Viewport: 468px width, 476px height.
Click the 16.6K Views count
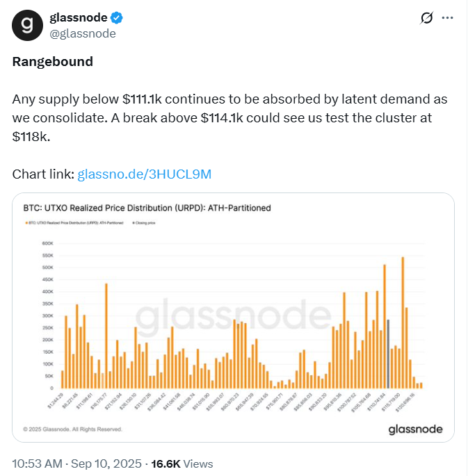[x=183, y=463]
